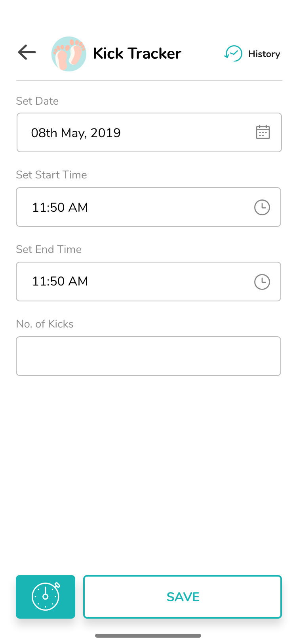The image size is (297, 644).
Task: Click the Set Date label
Action: [x=37, y=101]
